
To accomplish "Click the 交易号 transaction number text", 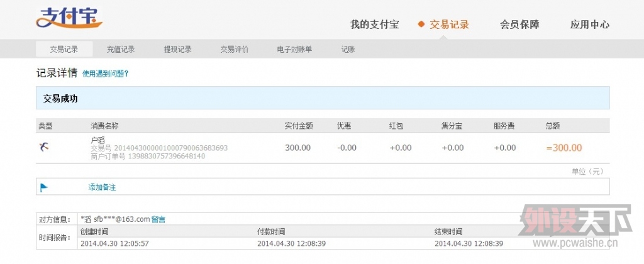I will pos(170,148).
